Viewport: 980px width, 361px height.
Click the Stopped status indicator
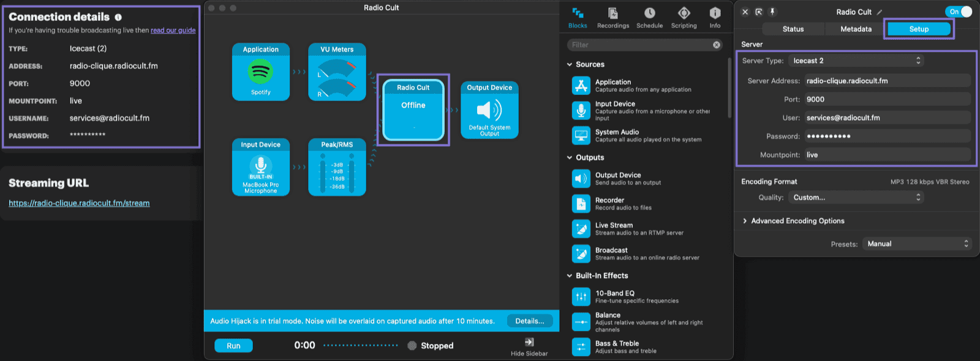431,346
